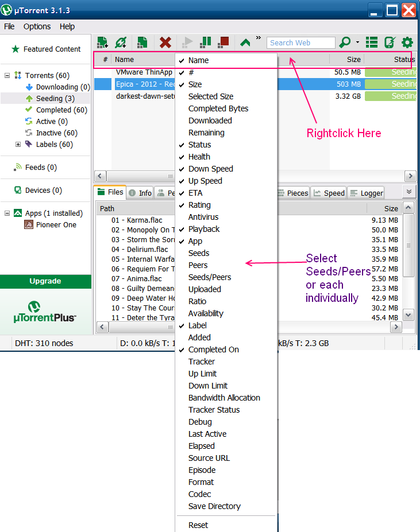Click the Inactive sidebar icon
Viewport: 420px width, 532px height.
tap(29, 133)
